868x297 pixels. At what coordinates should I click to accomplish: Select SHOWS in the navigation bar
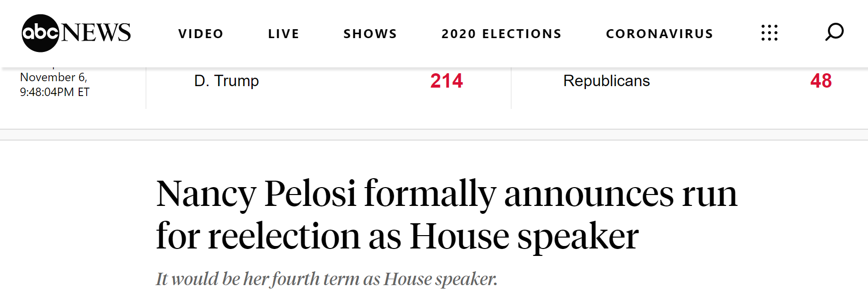tap(370, 34)
